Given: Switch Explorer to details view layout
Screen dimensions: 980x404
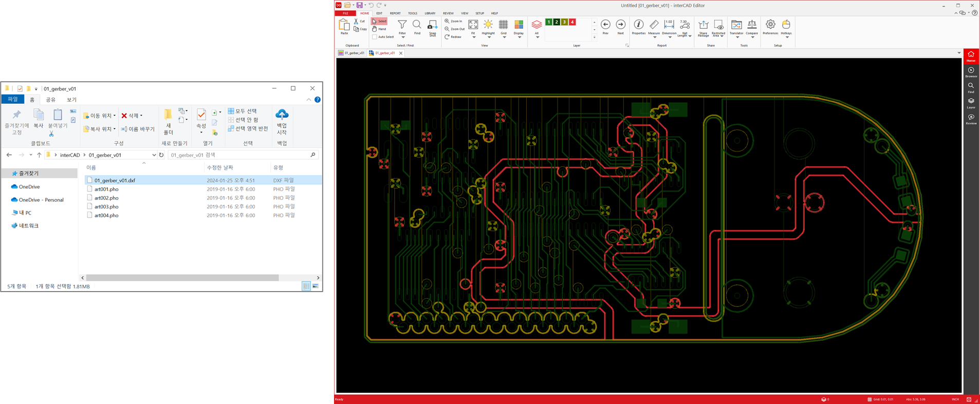Looking at the screenshot, I should click(306, 286).
